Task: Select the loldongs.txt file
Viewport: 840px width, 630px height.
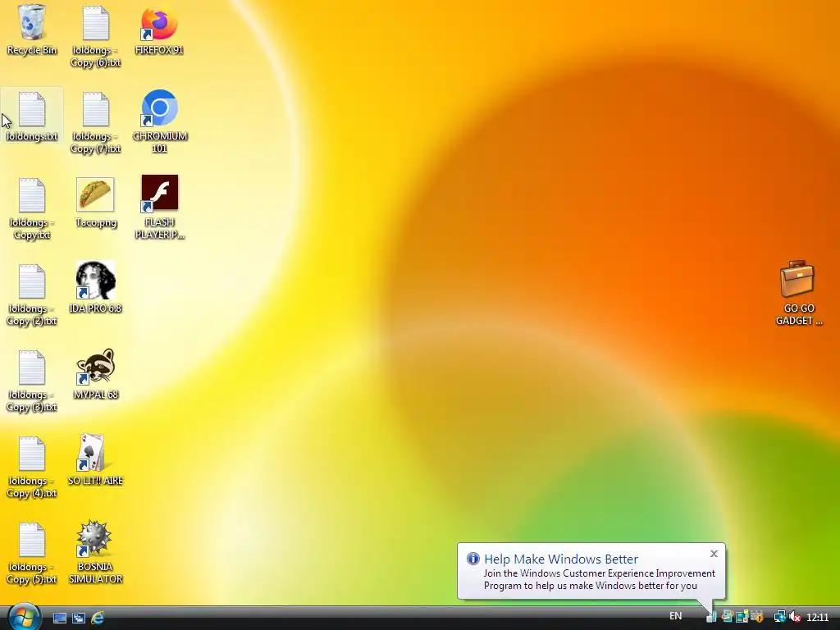Action: pyautogui.click(x=32, y=116)
